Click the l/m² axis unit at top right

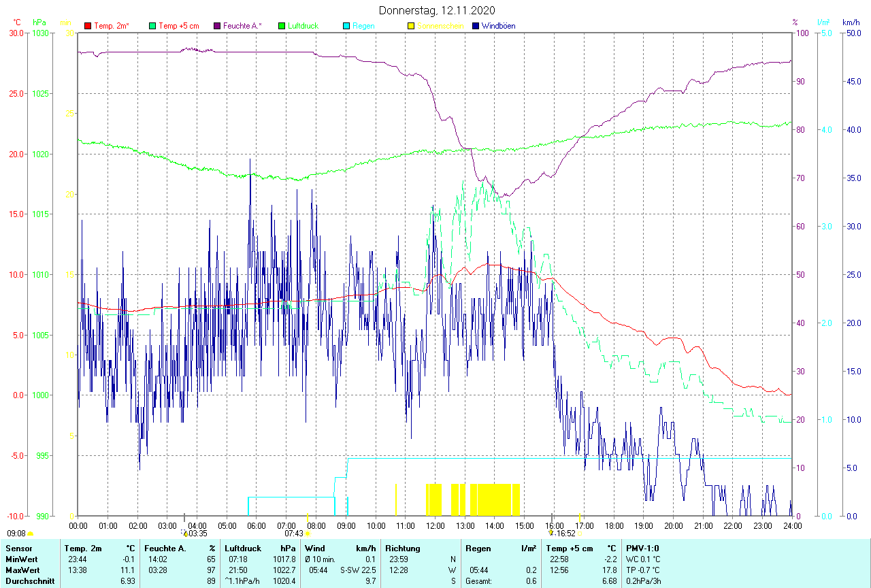[x=824, y=22]
